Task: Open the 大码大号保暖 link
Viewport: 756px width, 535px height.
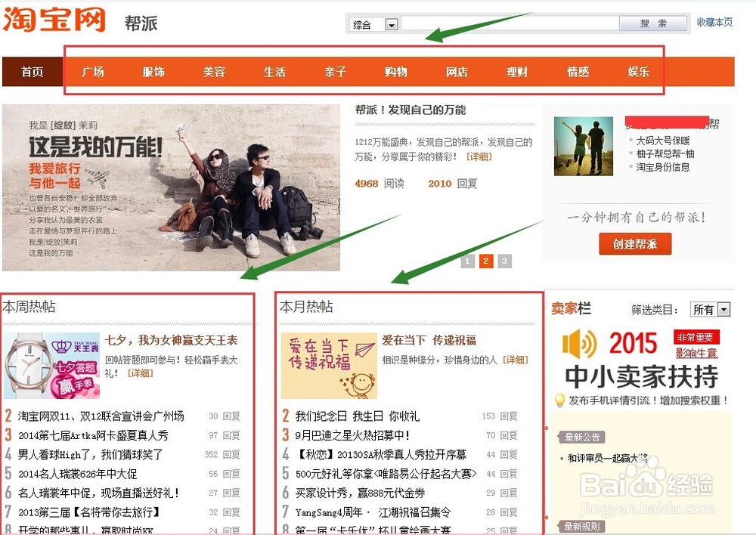Action: tap(663, 141)
